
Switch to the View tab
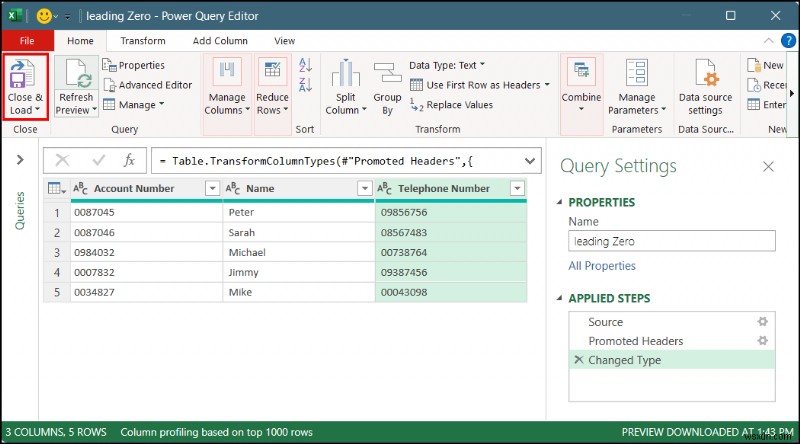(284, 41)
